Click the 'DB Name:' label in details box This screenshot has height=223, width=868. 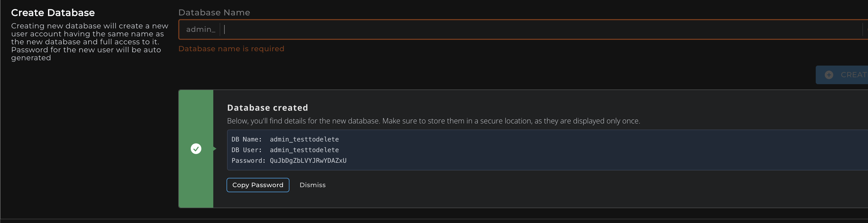click(246, 139)
